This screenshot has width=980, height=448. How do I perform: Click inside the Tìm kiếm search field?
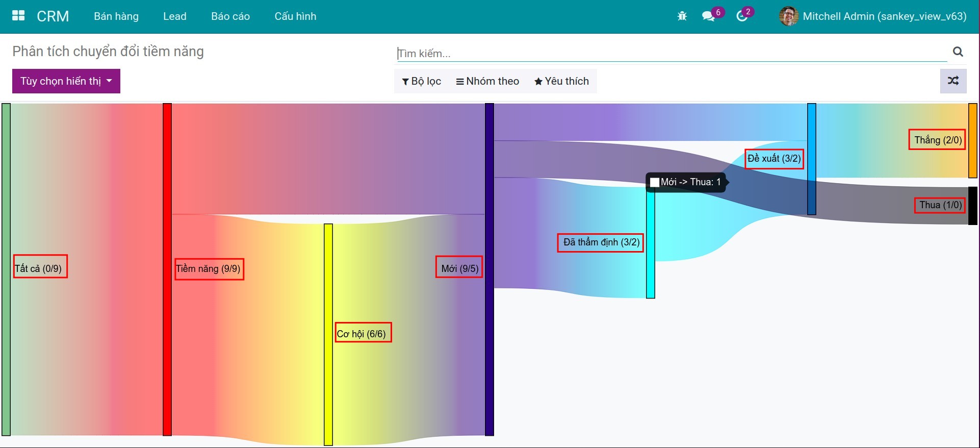pos(671,53)
